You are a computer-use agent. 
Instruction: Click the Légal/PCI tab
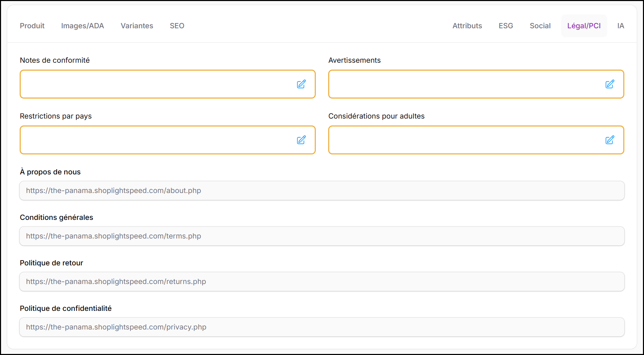point(584,26)
